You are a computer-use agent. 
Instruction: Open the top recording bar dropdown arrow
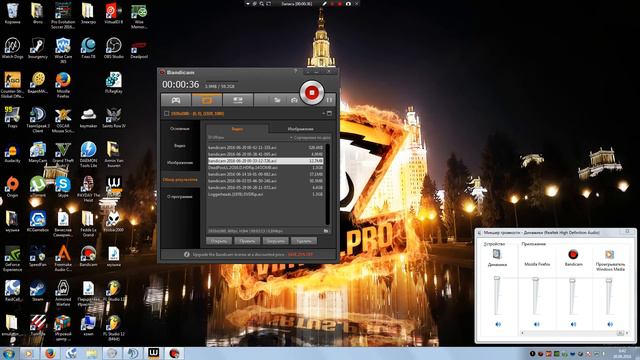(x=247, y=3)
